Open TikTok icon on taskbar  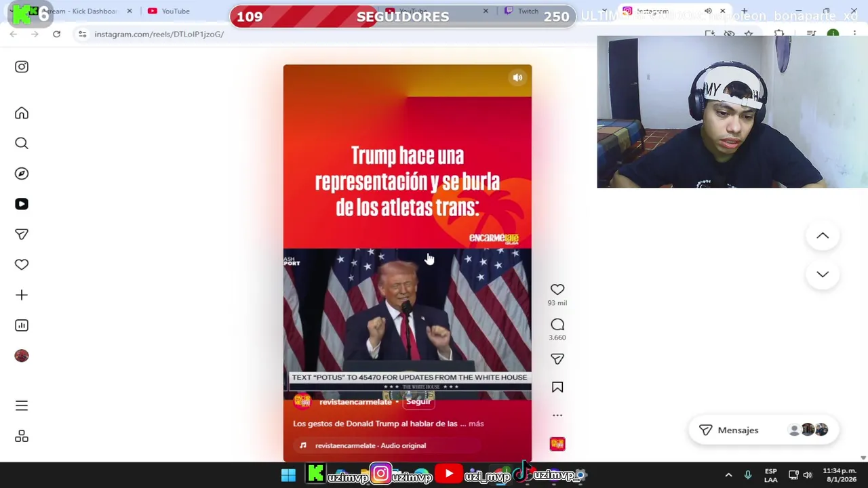pos(522,473)
